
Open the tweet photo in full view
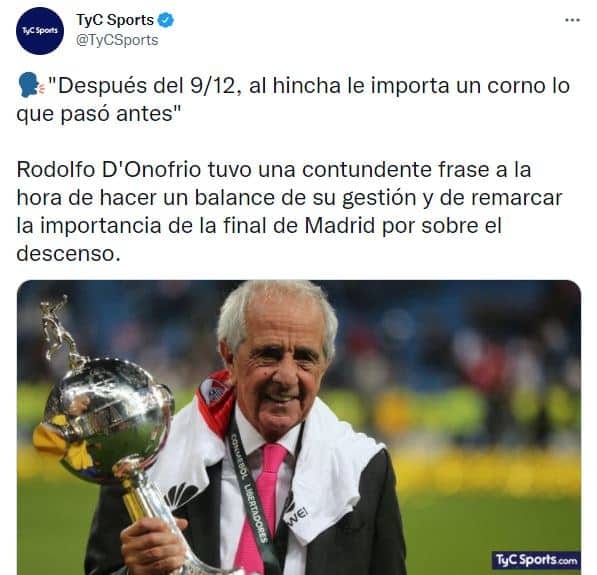click(x=299, y=427)
